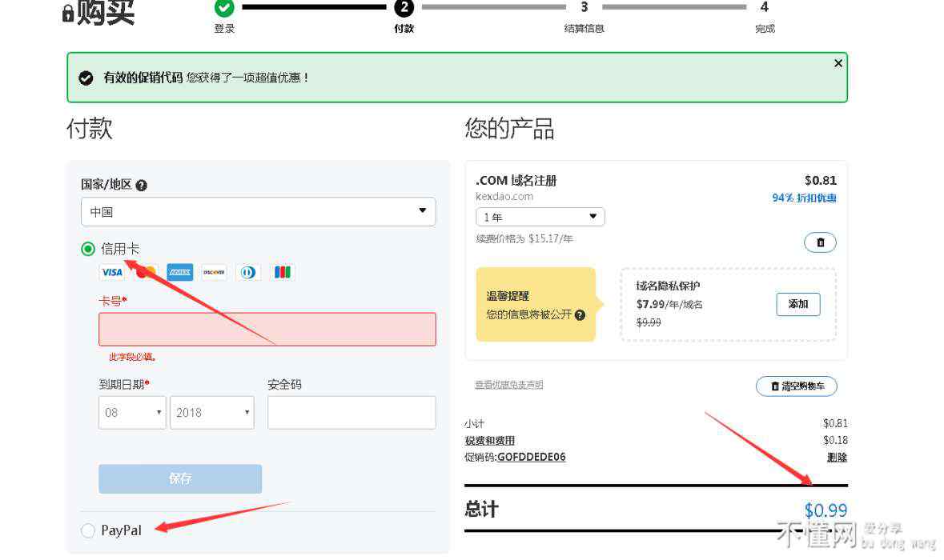Viewport: 944px width, 560px height.
Task: Click the 清空购物车 empty cart button
Action: (797, 386)
